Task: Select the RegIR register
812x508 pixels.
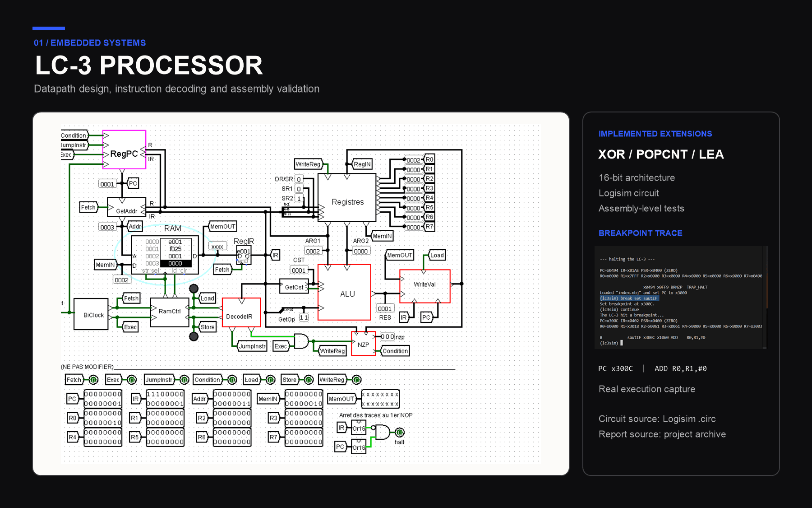Action: click(244, 255)
